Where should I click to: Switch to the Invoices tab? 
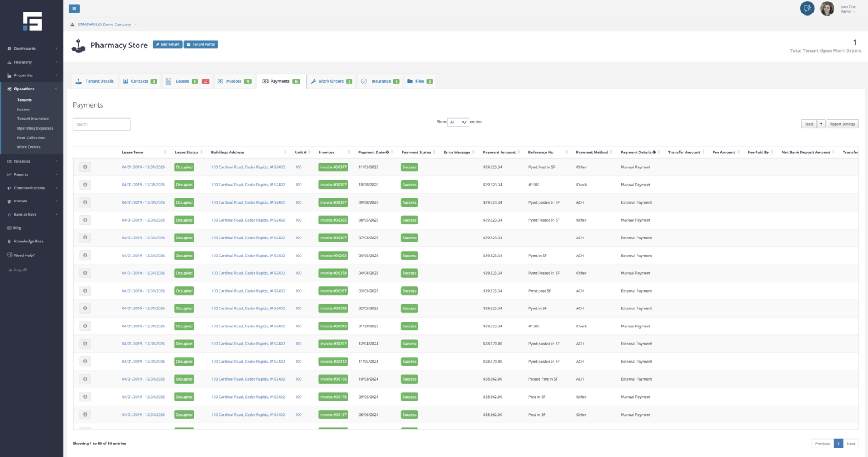coord(234,82)
